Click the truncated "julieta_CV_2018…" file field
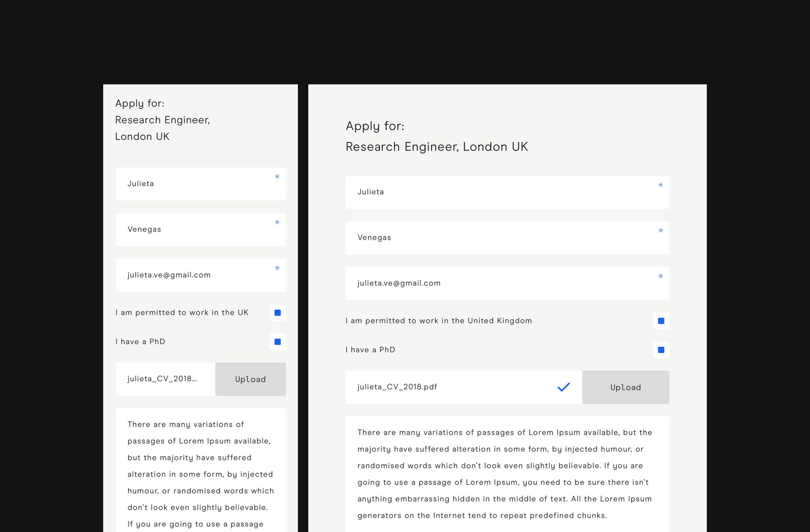Screen dimensions: 810x532 click(165, 379)
